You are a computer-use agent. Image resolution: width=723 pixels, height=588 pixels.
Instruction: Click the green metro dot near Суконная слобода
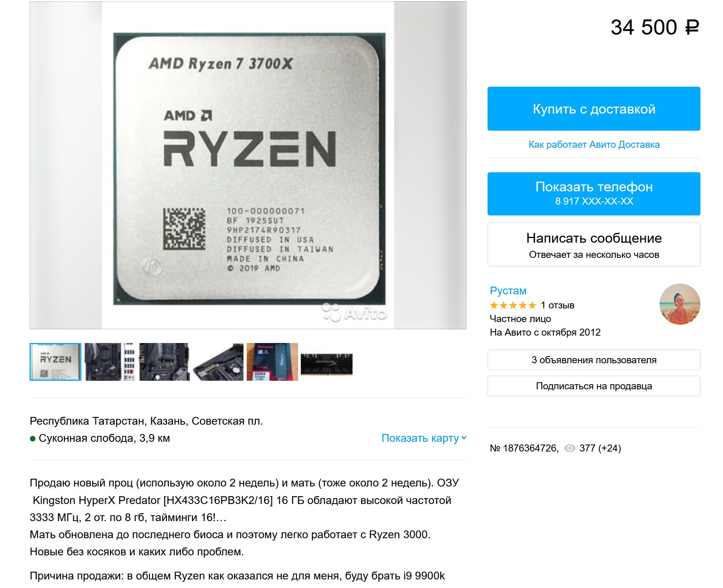[x=33, y=439]
